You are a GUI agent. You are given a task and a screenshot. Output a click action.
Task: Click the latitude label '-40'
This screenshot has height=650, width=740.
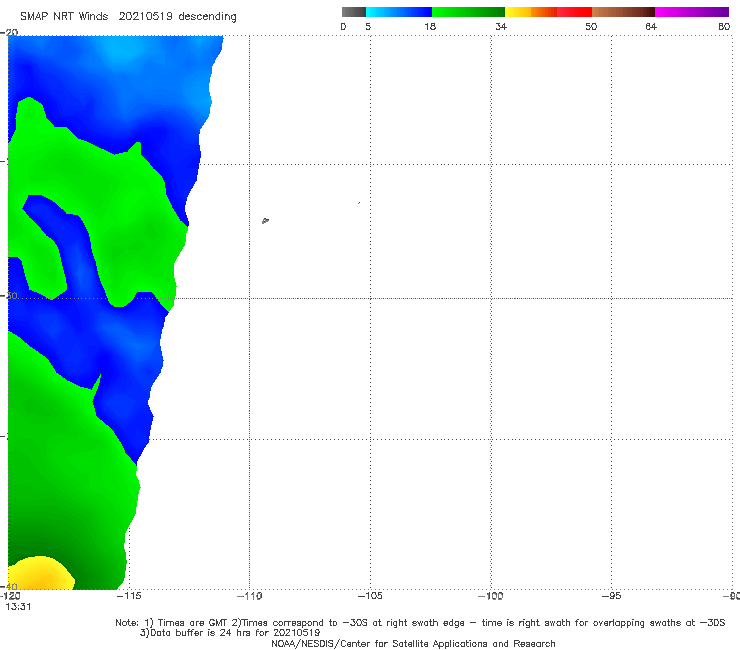(x=9, y=586)
